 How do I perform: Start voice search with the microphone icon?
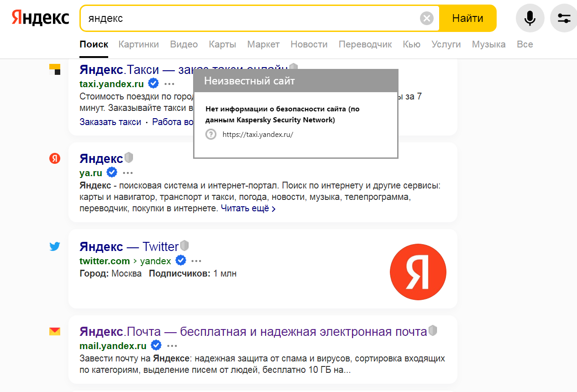tap(530, 18)
